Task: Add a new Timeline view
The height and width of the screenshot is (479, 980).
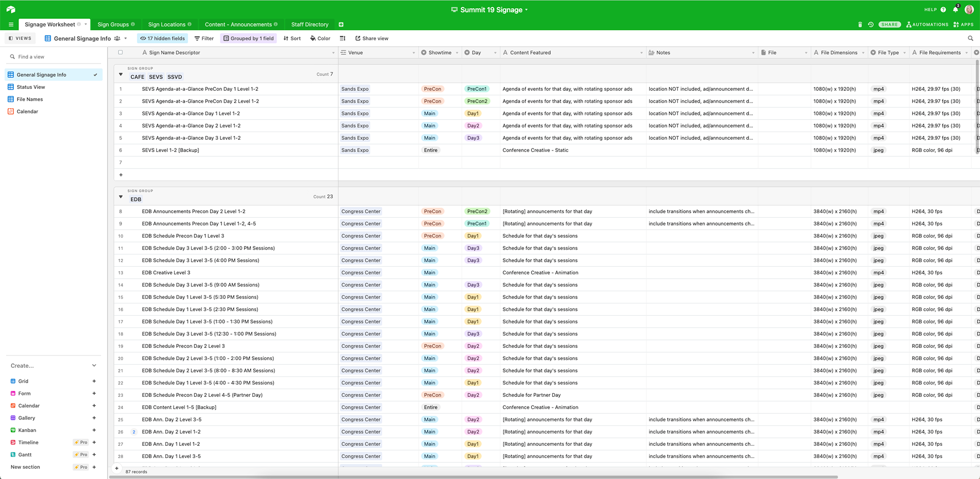Action: pos(94,442)
